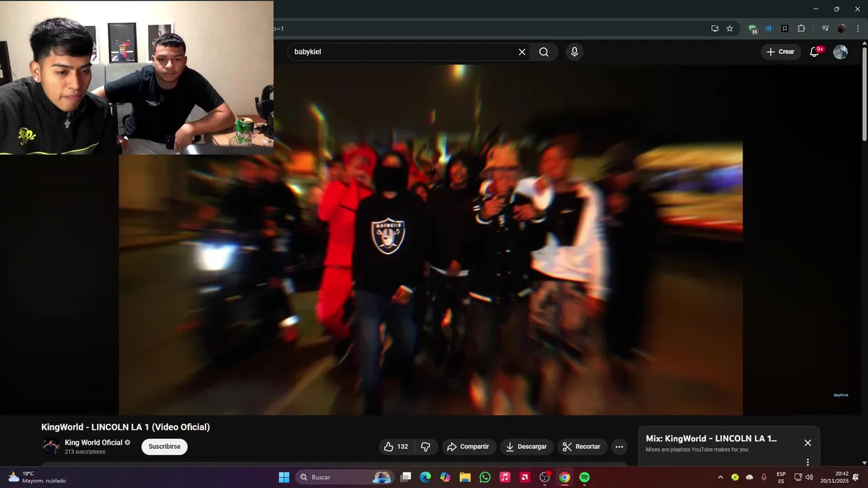868x488 pixels.
Task: Open Copilot from taskbar
Action: [x=445, y=477]
